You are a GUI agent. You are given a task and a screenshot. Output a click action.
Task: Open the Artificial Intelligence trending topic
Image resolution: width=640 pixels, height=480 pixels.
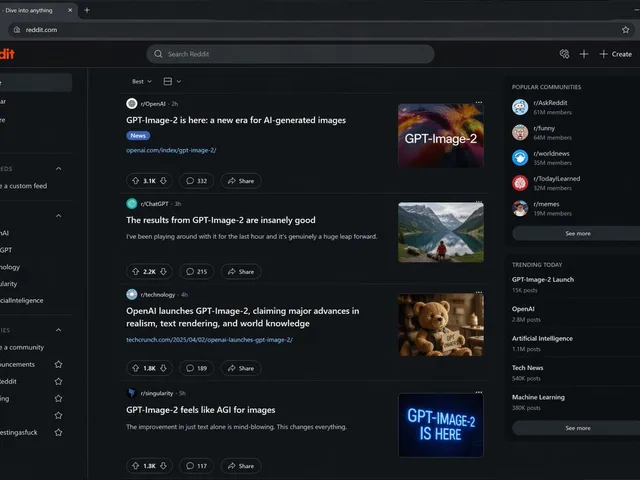click(x=542, y=338)
